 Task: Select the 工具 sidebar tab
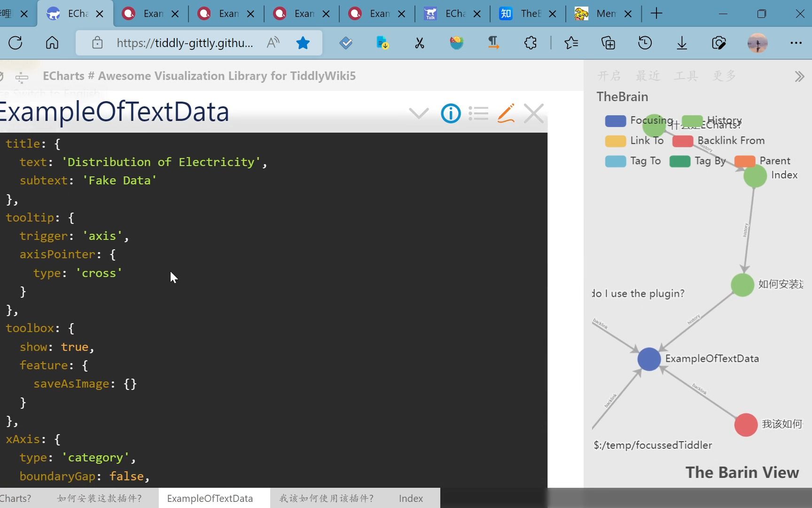pos(686,76)
